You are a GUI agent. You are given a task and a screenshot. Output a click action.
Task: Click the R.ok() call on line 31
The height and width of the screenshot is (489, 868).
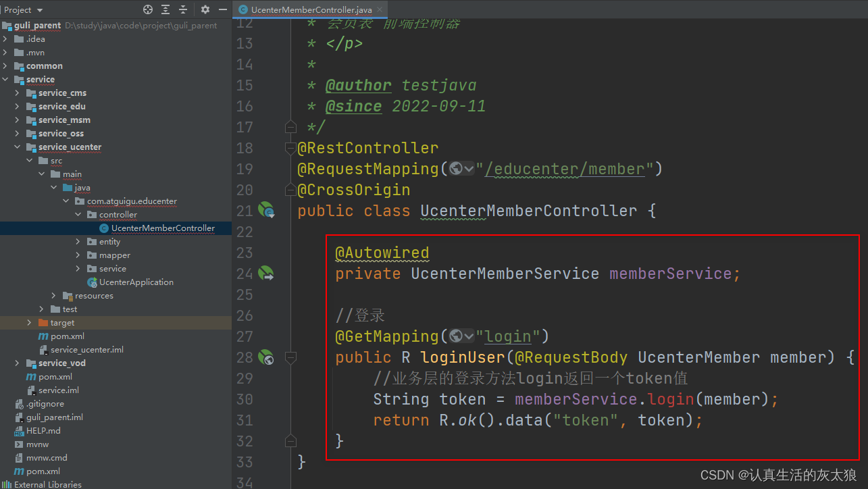(467, 420)
